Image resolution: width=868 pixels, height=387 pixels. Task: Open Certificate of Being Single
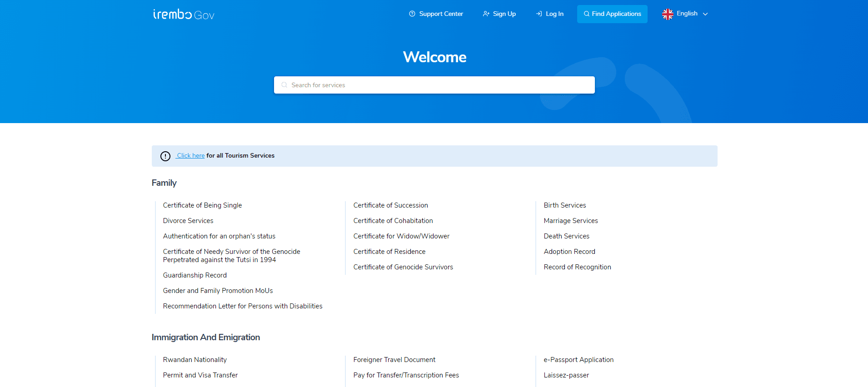click(x=202, y=205)
